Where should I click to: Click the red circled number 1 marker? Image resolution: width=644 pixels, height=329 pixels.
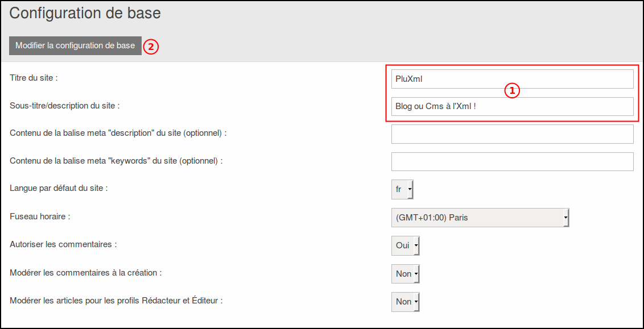pos(512,91)
